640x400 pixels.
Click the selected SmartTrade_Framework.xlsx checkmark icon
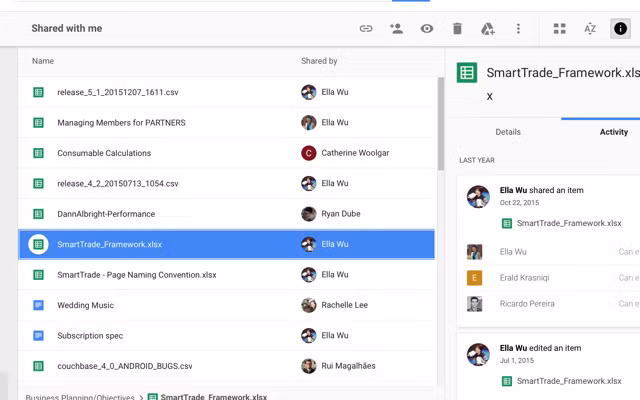coord(38,244)
